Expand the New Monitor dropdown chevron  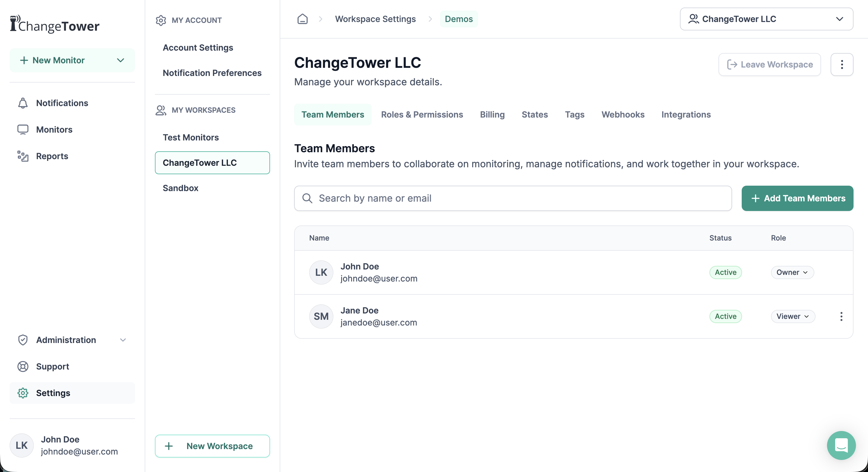(120, 60)
